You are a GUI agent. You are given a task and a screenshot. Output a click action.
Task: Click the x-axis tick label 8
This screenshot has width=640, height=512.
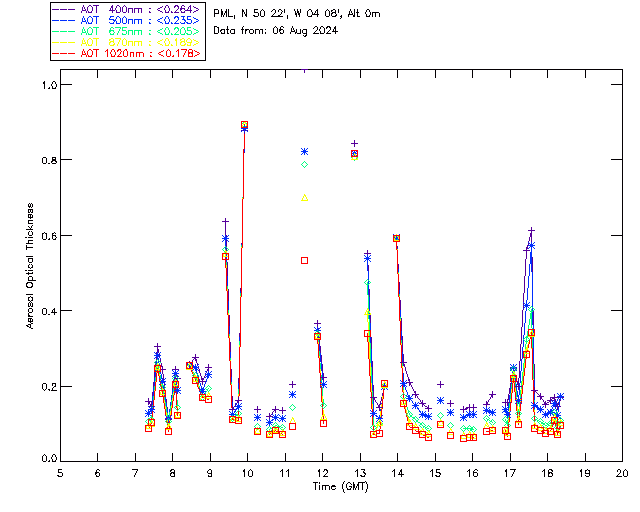tap(173, 473)
